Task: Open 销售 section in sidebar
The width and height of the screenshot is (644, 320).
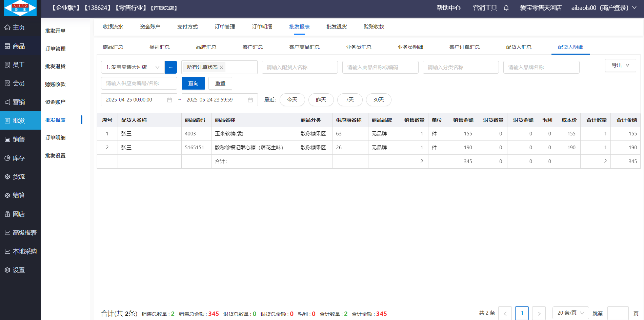Action: tap(20, 139)
